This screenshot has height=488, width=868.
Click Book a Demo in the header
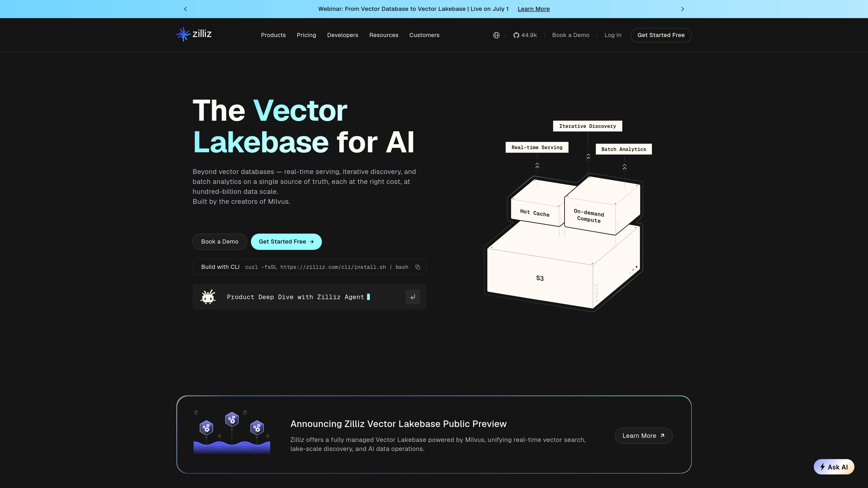(x=571, y=35)
